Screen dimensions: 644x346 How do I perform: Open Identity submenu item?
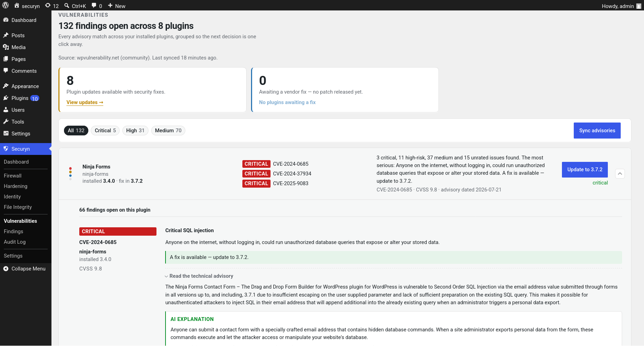pyautogui.click(x=13, y=197)
